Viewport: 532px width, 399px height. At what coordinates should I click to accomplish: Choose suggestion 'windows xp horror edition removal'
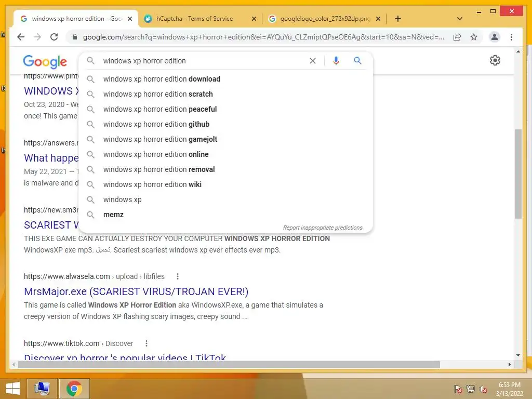point(225,169)
